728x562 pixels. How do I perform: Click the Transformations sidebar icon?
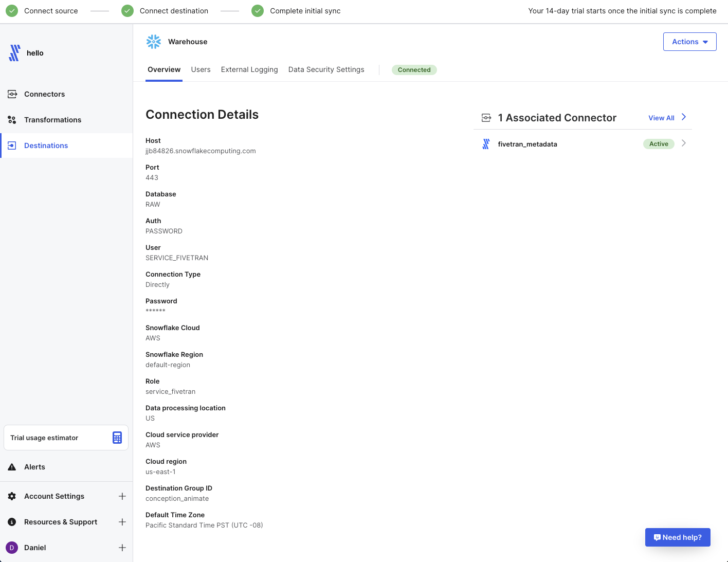12,120
